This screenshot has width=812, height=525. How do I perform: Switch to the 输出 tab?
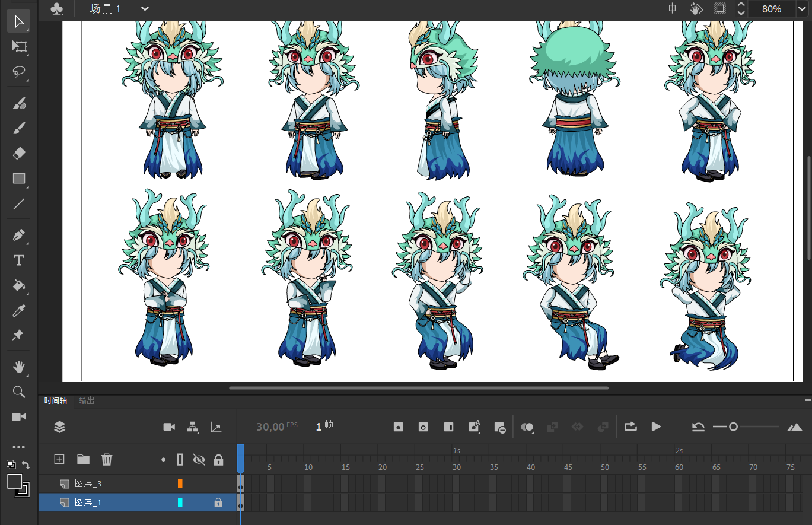(x=87, y=400)
